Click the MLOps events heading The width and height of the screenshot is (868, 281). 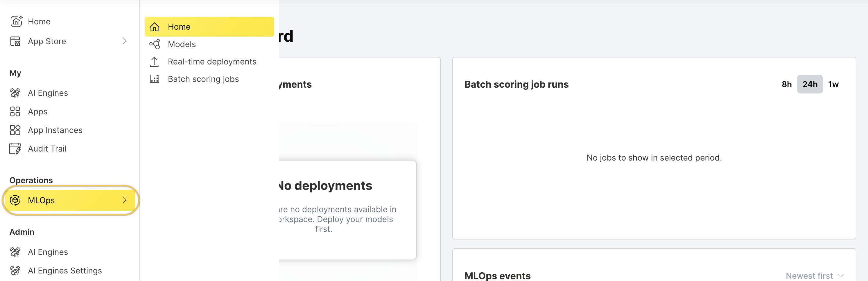(x=497, y=275)
